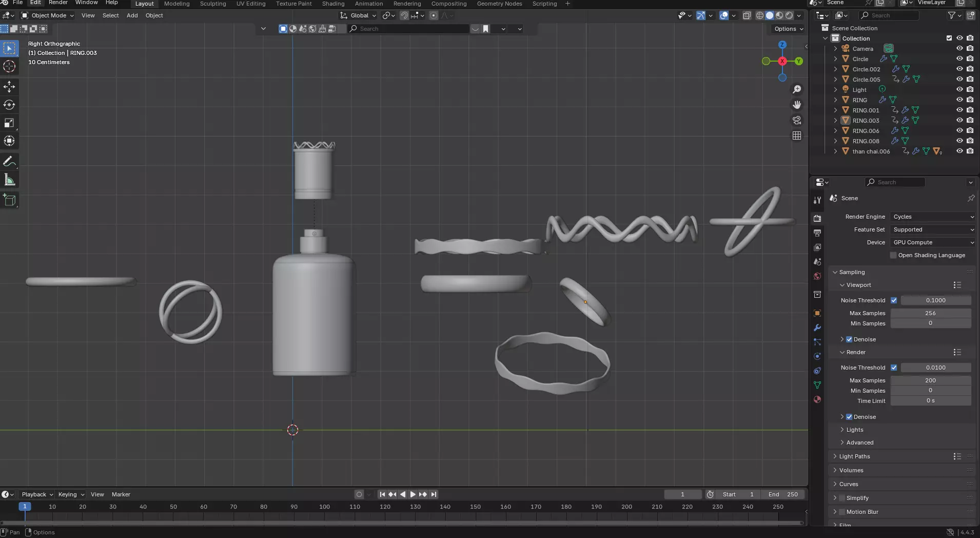Enable the Simplify checkbox
This screenshot has width=980, height=538.
pyautogui.click(x=842, y=498)
